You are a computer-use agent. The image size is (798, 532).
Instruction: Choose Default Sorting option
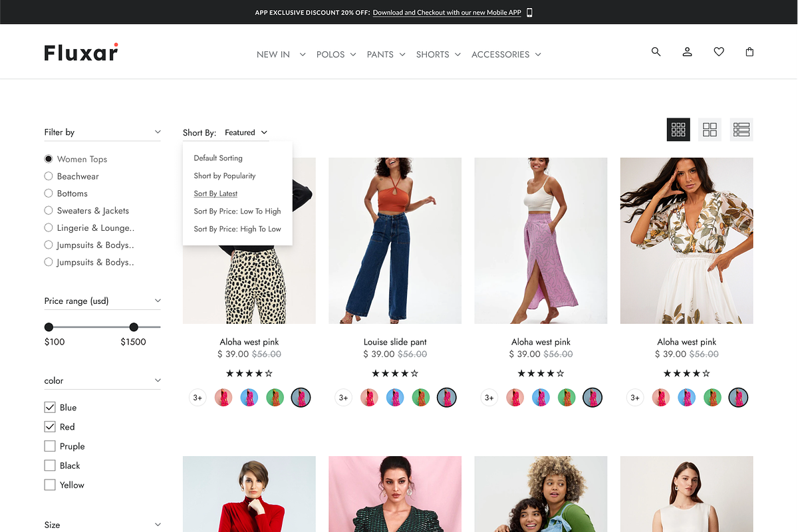tap(218, 158)
